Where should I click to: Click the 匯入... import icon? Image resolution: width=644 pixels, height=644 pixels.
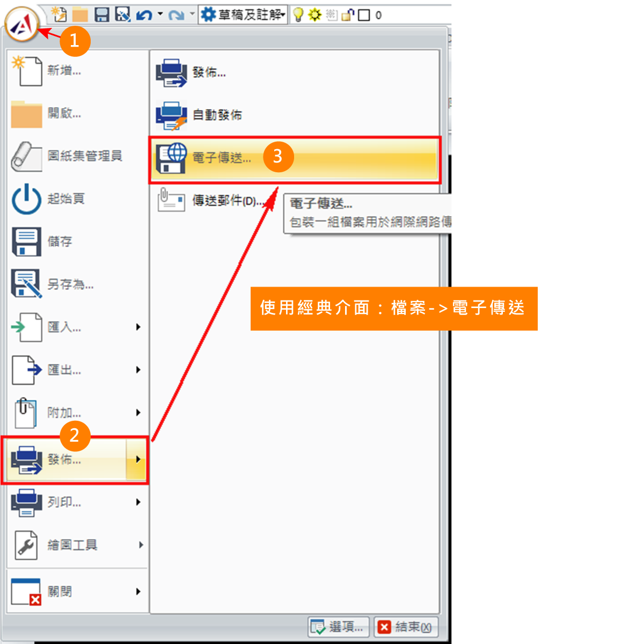26,327
